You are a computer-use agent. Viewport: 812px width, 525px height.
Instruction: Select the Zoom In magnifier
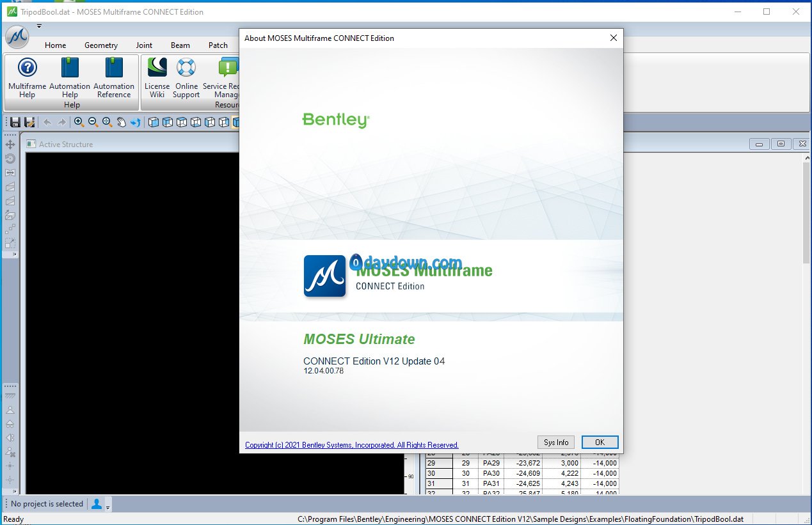(79, 122)
